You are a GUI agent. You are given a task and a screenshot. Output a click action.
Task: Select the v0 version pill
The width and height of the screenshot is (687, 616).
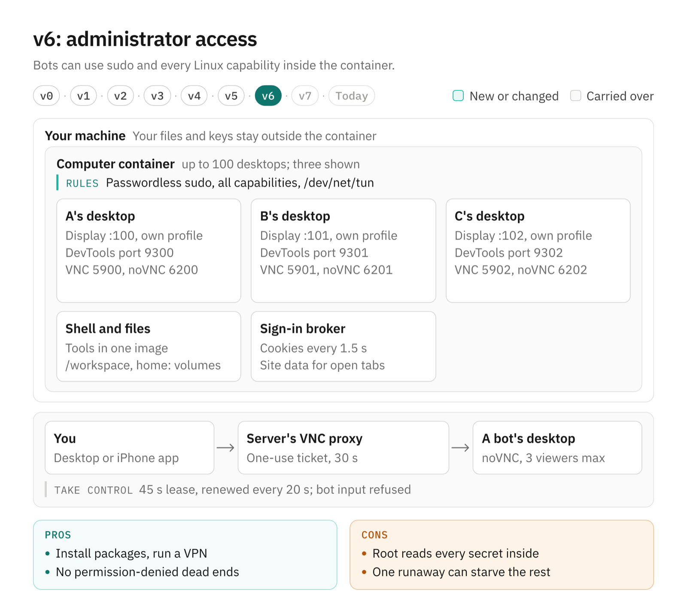[x=46, y=96]
